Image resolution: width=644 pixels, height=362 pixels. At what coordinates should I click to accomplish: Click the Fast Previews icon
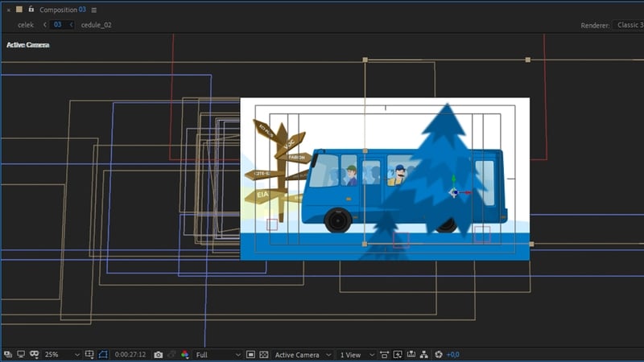(x=398, y=355)
